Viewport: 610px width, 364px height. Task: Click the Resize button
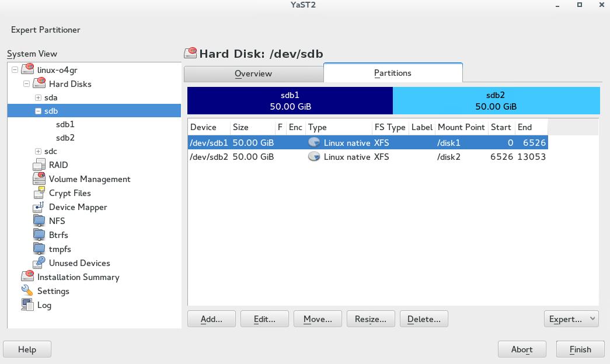(371, 318)
